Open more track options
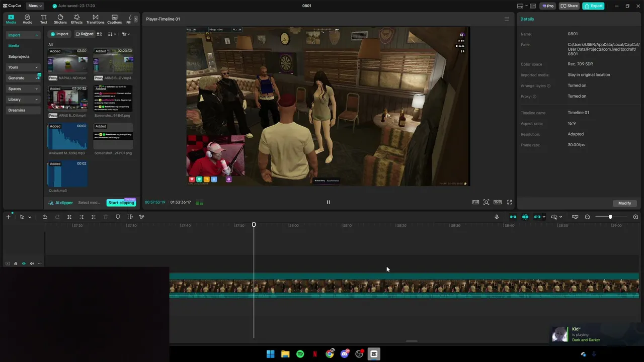Viewport: 644px width, 362px height. tap(40, 263)
